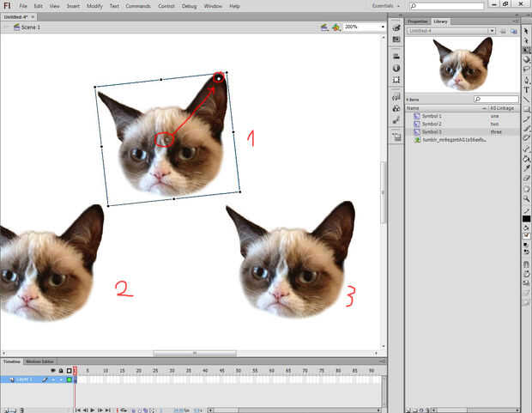Select the Lasso tool
Screen dimensions: 532x413
click(x=526, y=69)
